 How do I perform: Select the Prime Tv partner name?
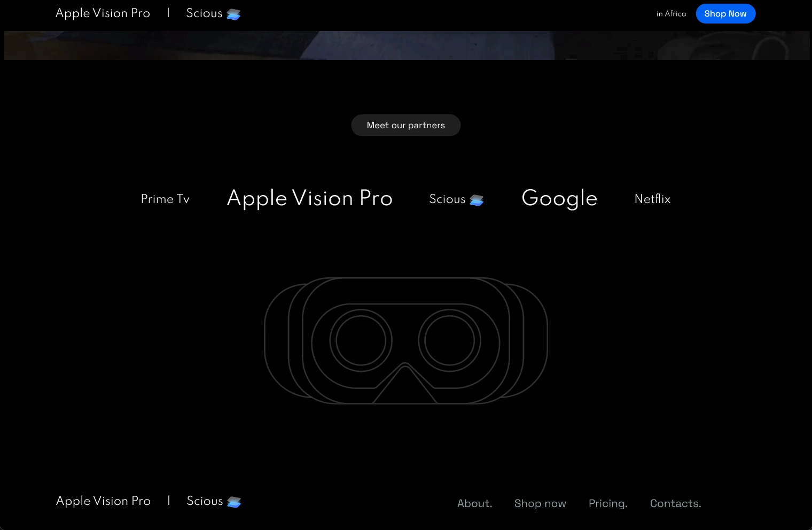point(165,199)
